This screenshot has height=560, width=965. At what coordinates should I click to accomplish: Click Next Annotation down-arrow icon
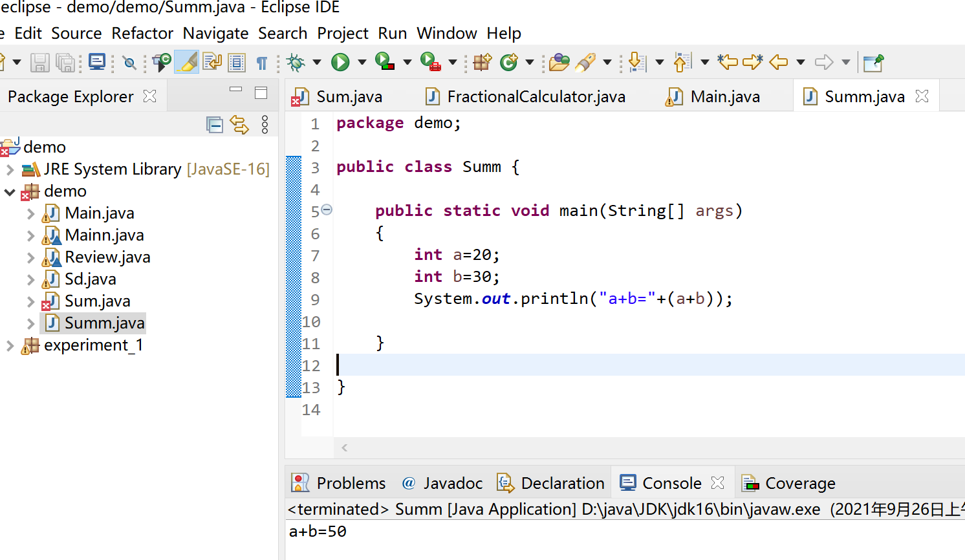click(x=637, y=62)
